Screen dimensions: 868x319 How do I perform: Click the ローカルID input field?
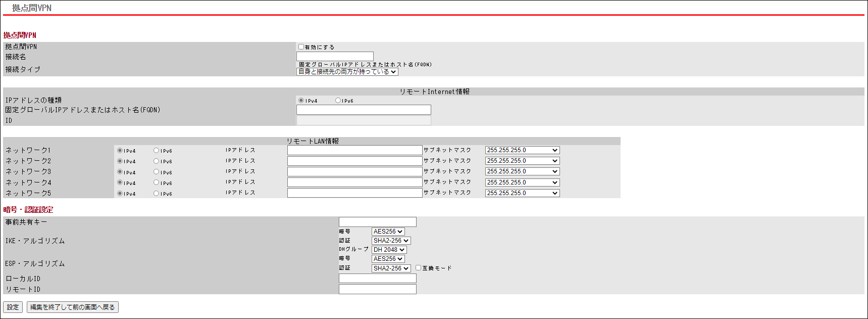pyautogui.click(x=377, y=279)
